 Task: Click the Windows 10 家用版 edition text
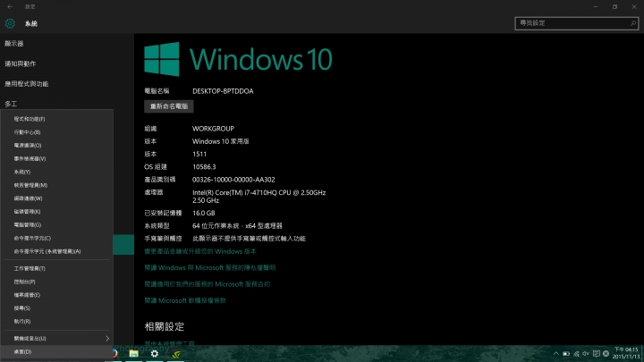(221, 141)
